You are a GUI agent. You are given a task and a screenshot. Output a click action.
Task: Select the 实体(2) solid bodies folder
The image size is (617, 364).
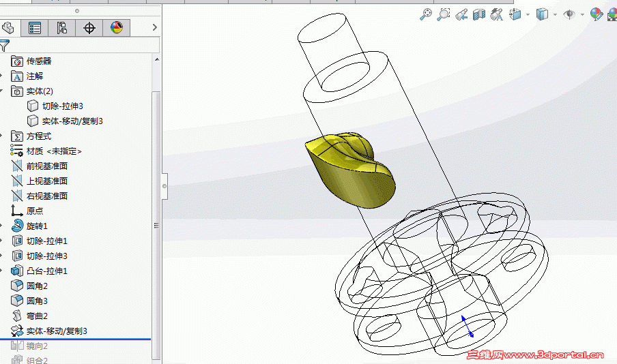point(32,91)
